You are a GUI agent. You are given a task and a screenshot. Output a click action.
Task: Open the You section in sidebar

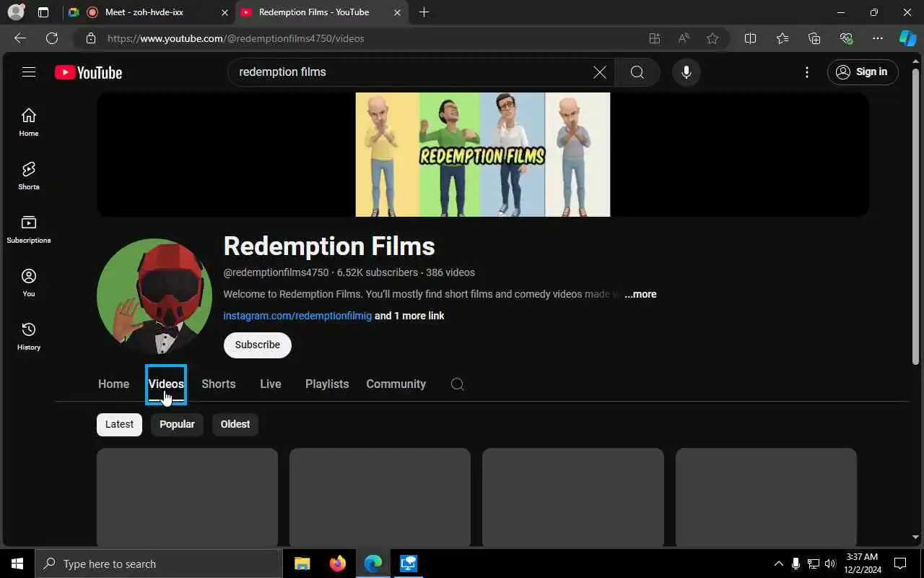[29, 282]
